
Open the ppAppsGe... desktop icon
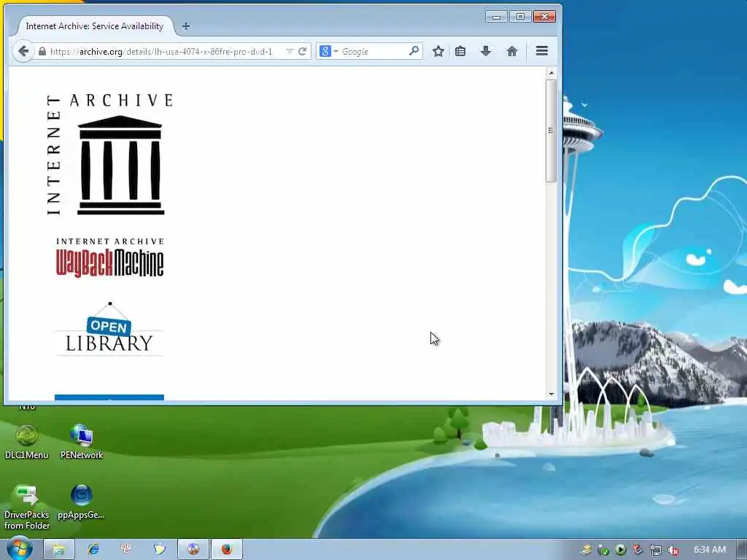coord(82,502)
